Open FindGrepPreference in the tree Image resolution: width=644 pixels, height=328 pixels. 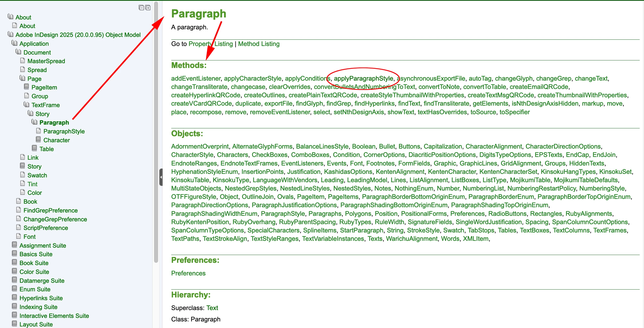click(51, 210)
